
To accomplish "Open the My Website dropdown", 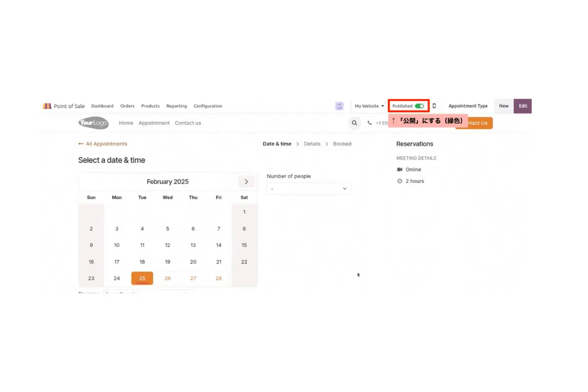I will click(x=369, y=106).
